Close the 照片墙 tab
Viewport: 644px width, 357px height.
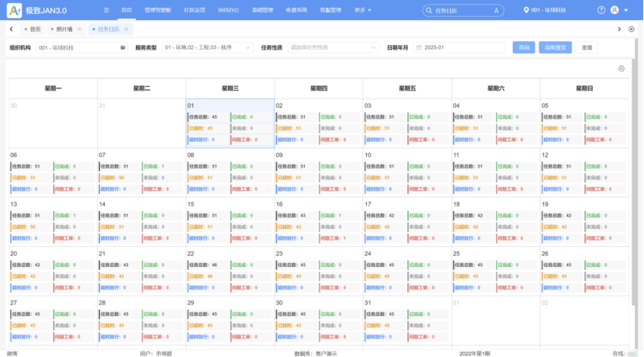point(79,29)
